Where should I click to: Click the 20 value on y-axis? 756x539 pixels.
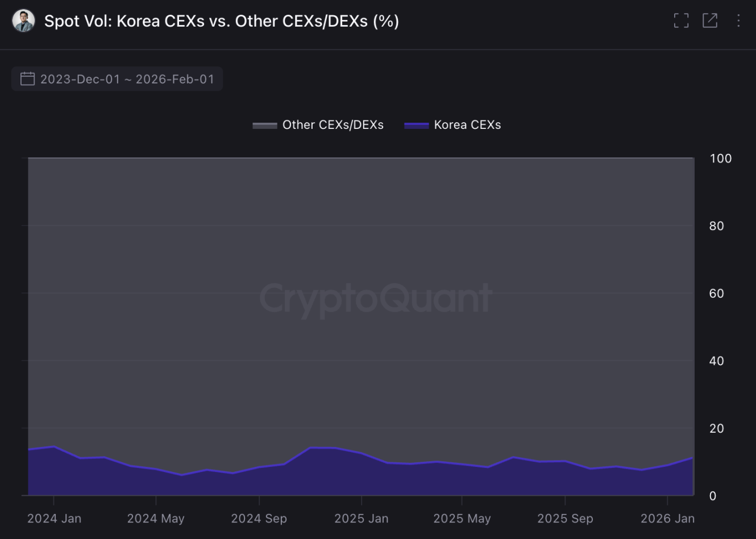(x=716, y=428)
